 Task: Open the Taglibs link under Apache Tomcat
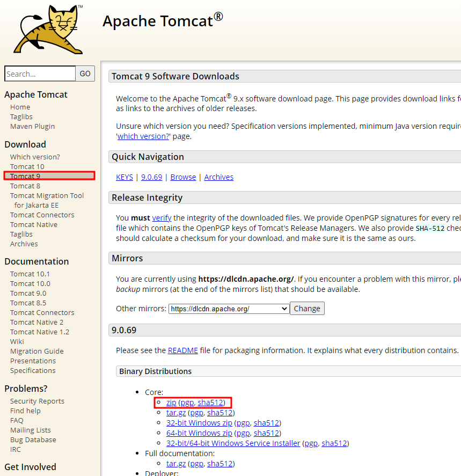point(21,117)
